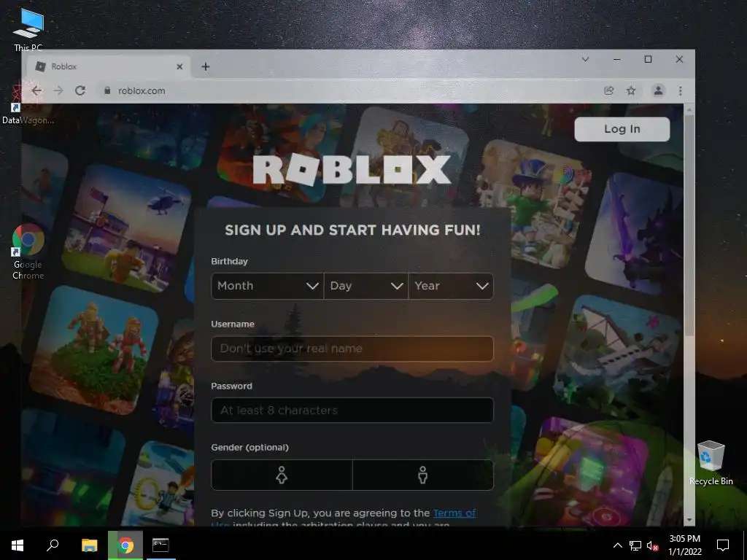This screenshot has height=560, width=747.
Task: Close the Roblox tab
Action: pos(179,66)
